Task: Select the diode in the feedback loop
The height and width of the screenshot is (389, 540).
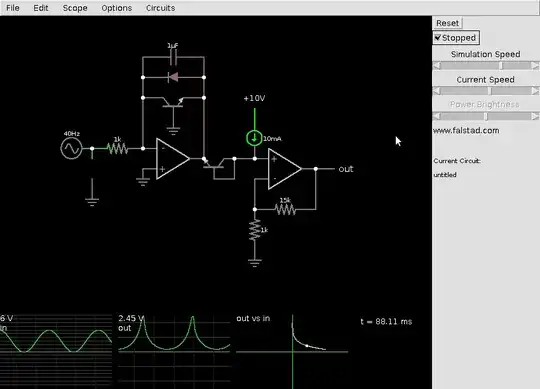Action: click(x=173, y=77)
